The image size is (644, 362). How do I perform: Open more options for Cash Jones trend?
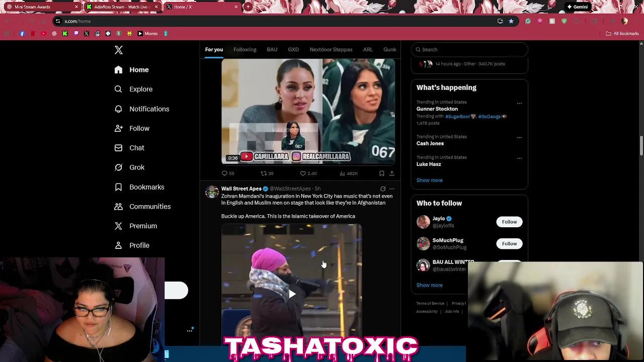point(519,137)
